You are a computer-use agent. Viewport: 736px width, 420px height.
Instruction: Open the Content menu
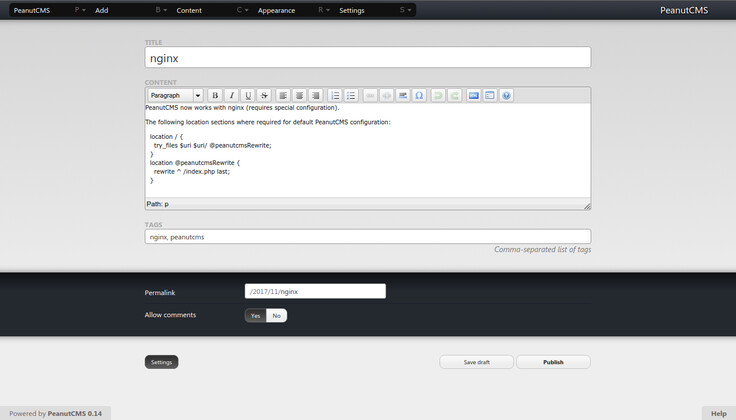click(x=189, y=10)
